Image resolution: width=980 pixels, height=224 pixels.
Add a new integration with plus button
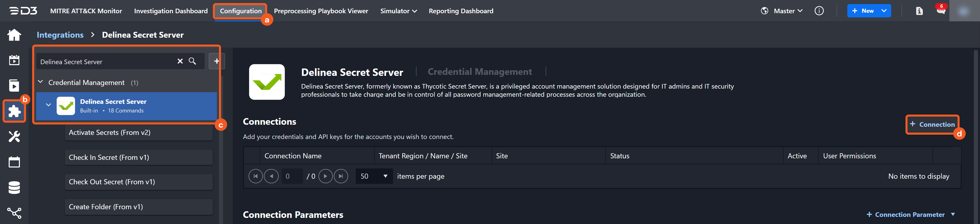click(x=216, y=61)
